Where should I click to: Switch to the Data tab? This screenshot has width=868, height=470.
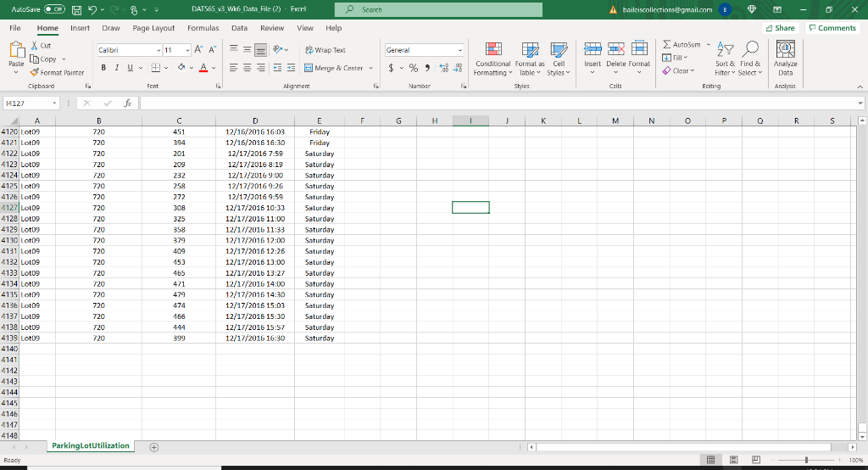pyautogui.click(x=239, y=28)
